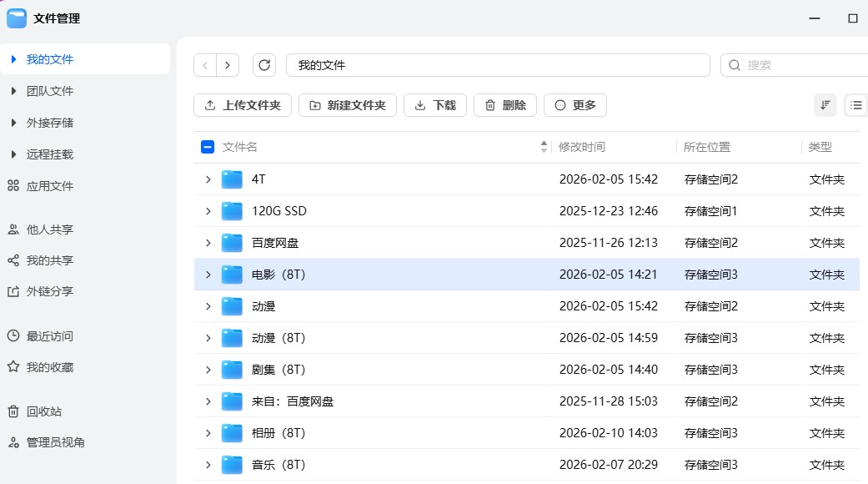Open 最近访问 in the sidebar

[x=50, y=336]
